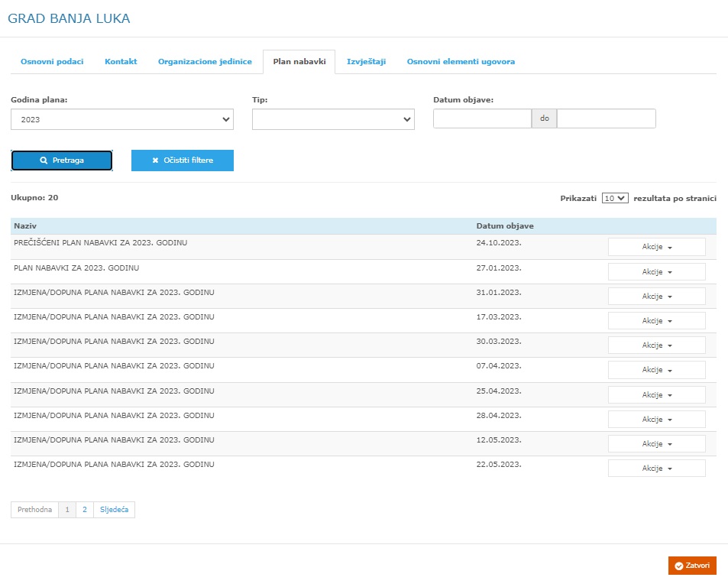Expand the Godina plana dropdown
The image size is (728, 587).
(x=122, y=119)
